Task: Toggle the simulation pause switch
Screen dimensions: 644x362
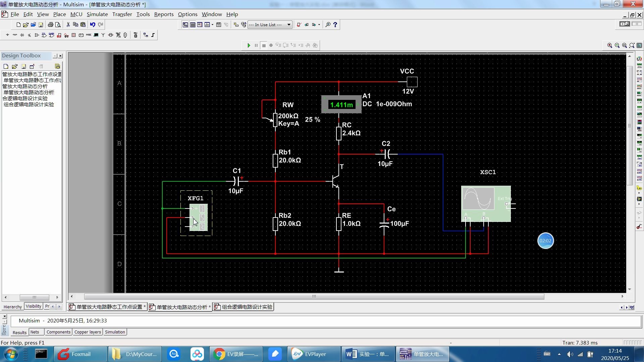Action: (x=636, y=24)
